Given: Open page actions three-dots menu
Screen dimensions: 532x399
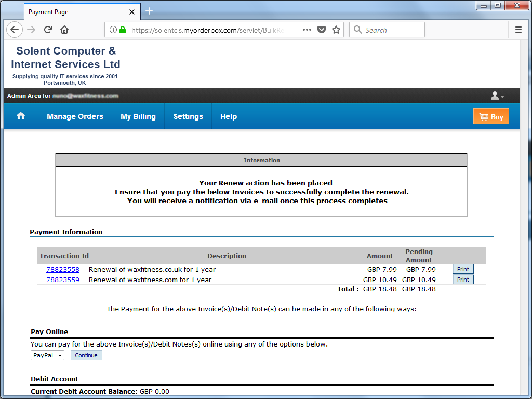Looking at the screenshot, I should pyautogui.click(x=307, y=30).
